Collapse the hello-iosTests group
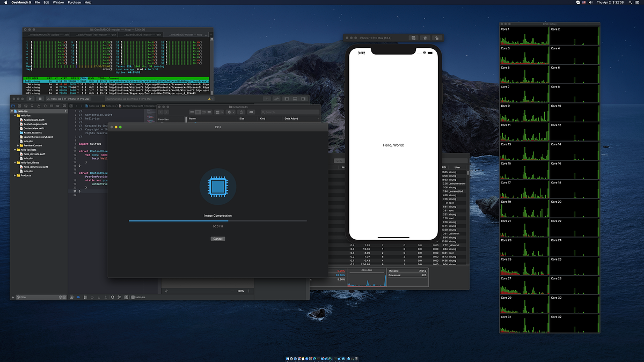The image size is (644, 362). pos(16,150)
